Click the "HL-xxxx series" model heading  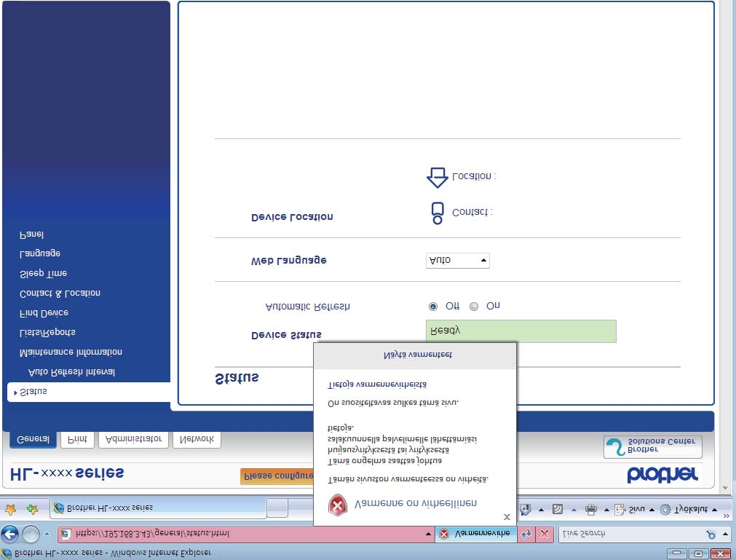click(x=67, y=473)
